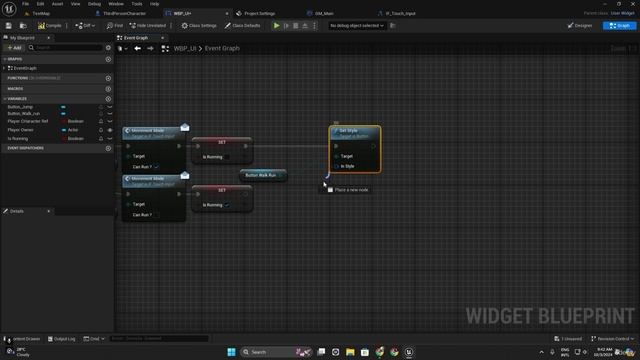The image size is (640, 360).
Task: Switch to Graph mode
Action: tap(619, 25)
